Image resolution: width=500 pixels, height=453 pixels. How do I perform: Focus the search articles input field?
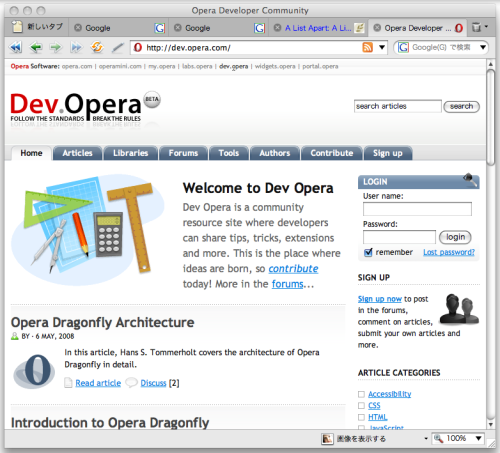click(x=398, y=106)
